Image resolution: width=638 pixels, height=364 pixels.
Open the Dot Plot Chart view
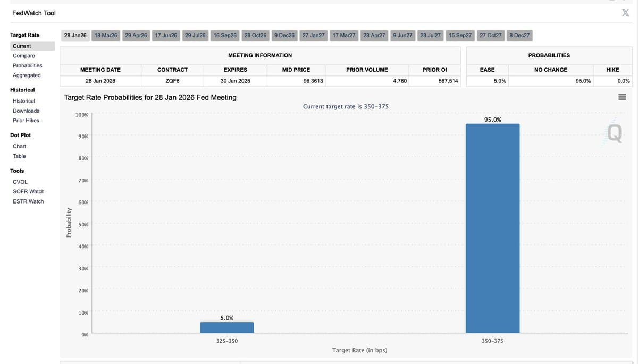19,146
